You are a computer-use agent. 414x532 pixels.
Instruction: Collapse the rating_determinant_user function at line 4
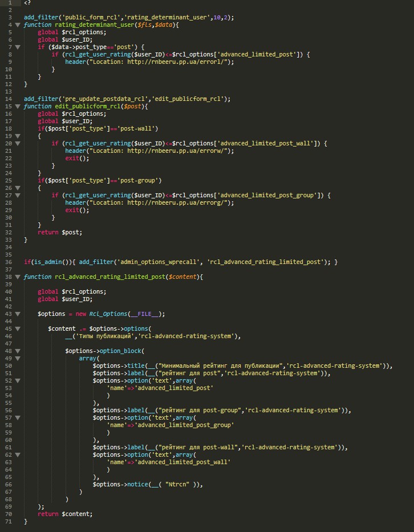18,25
